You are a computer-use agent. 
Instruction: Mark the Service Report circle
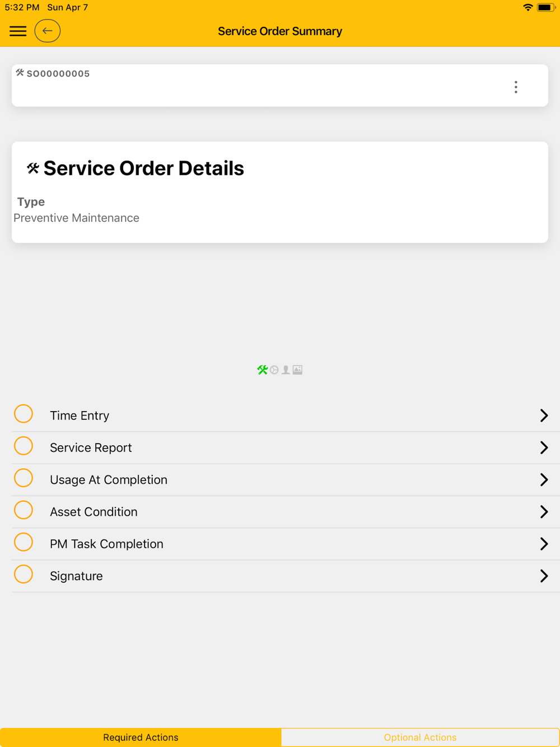point(24,446)
